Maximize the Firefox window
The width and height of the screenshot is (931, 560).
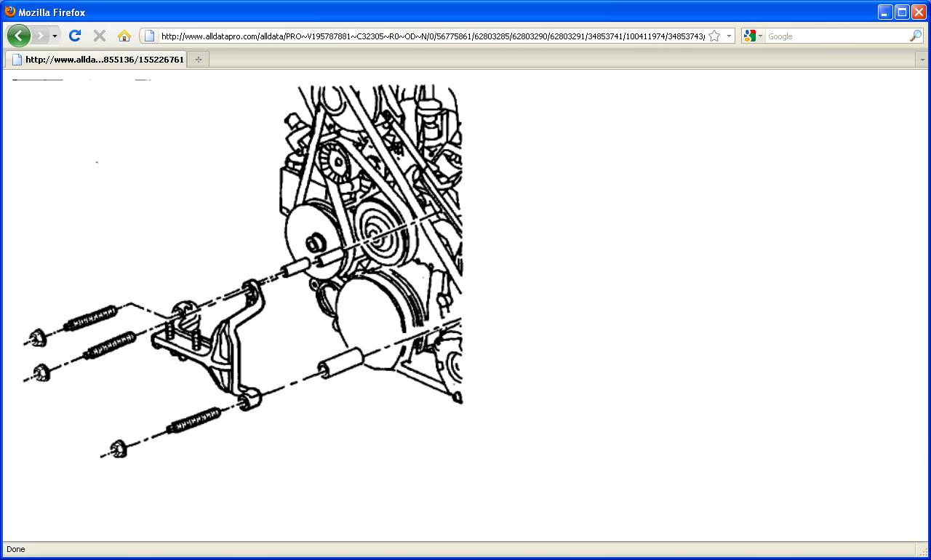(x=902, y=12)
